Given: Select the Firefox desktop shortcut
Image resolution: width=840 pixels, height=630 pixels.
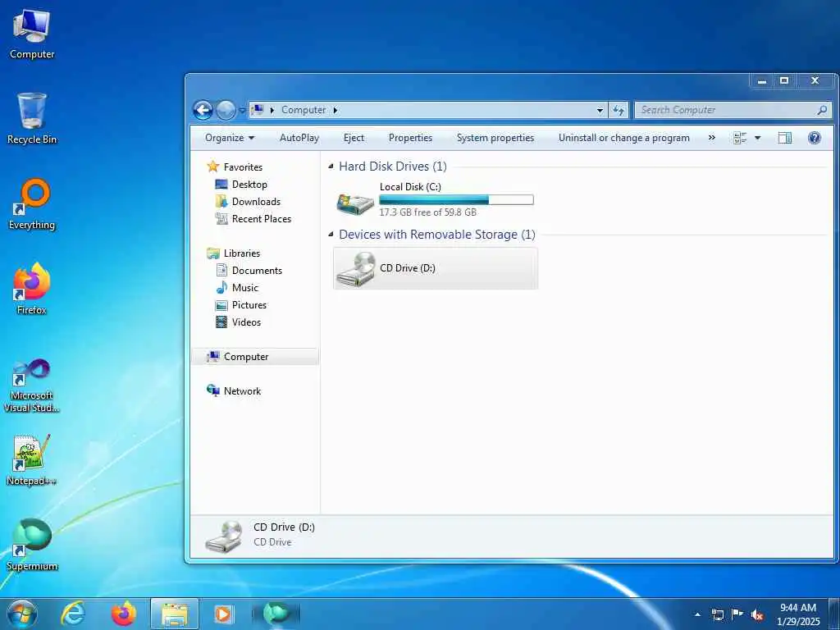Looking at the screenshot, I should click(x=32, y=288).
